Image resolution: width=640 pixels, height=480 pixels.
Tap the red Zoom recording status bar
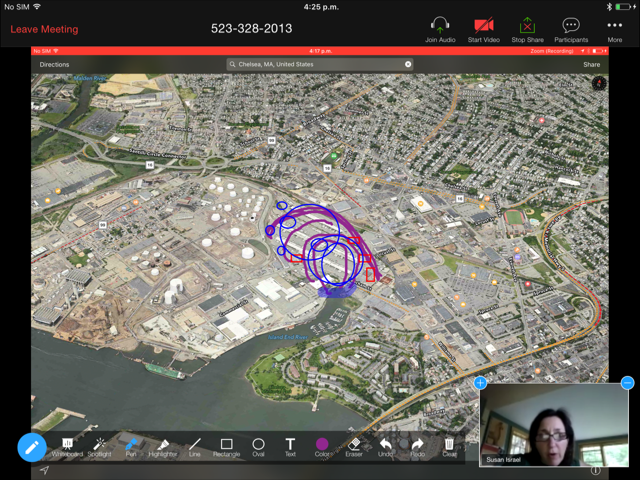tap(320, 51)
